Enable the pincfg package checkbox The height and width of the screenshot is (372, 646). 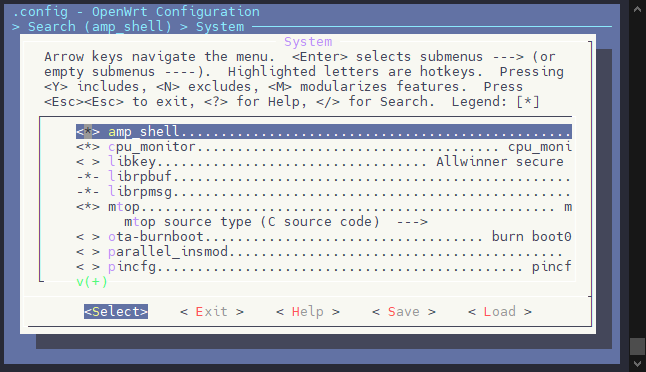point(88,267)
